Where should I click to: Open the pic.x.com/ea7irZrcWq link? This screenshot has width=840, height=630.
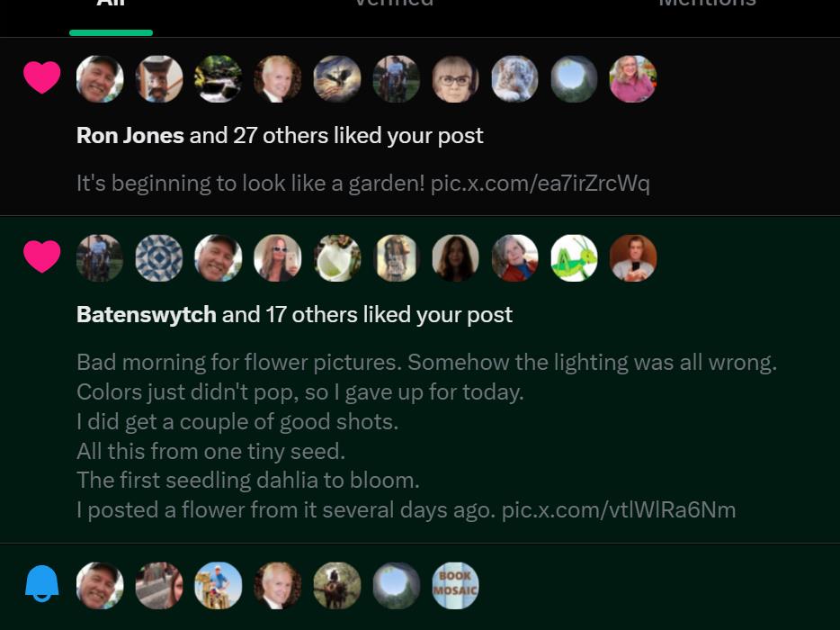click(540, 184)
